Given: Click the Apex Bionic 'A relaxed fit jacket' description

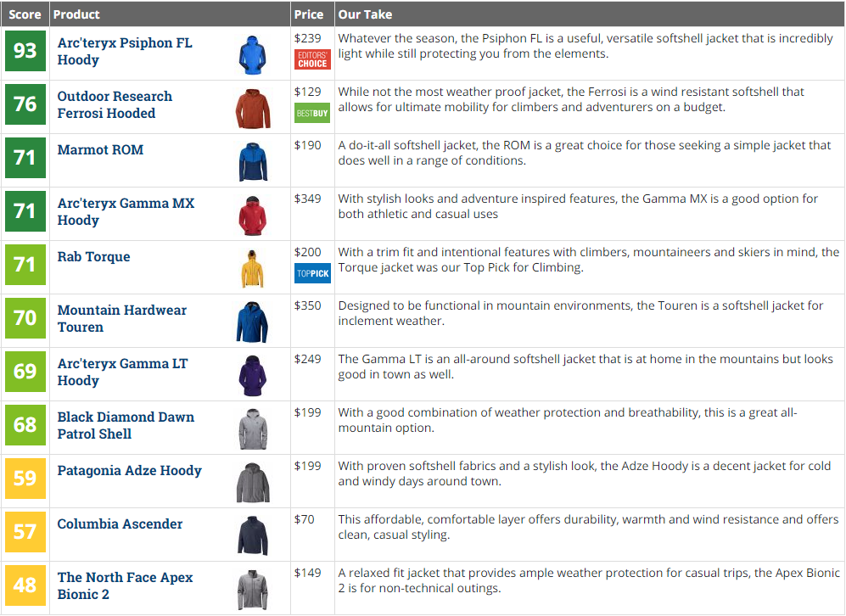Looking at the screenshot, I should coord(589,580).
